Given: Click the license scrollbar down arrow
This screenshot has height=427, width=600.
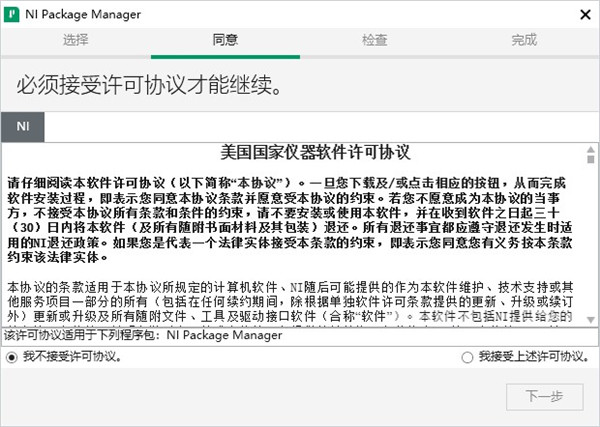Looking at the screenshot, I should tap(591, 320).
